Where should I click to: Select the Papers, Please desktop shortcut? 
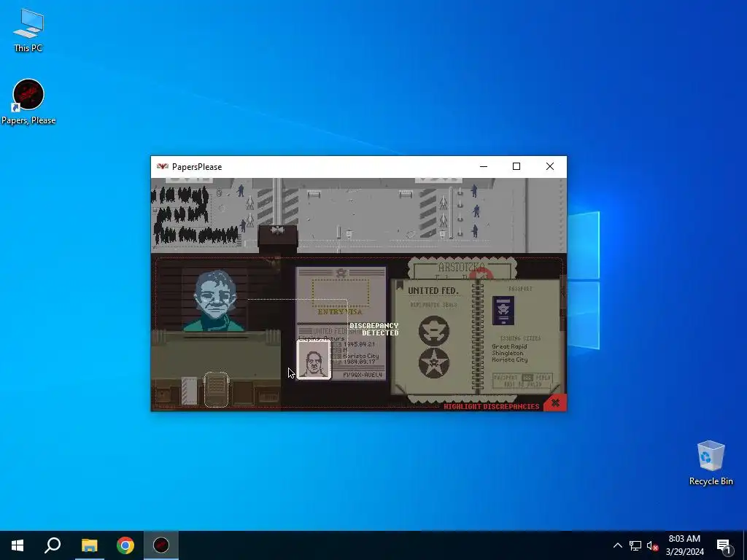[x=28, y=102]
